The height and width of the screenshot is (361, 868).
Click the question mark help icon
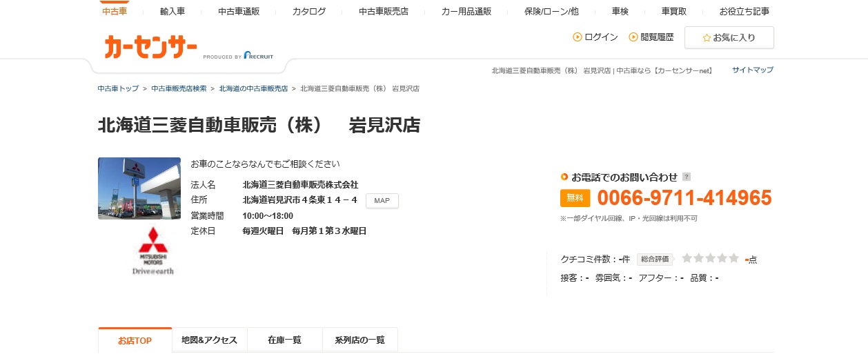(687, 177)
